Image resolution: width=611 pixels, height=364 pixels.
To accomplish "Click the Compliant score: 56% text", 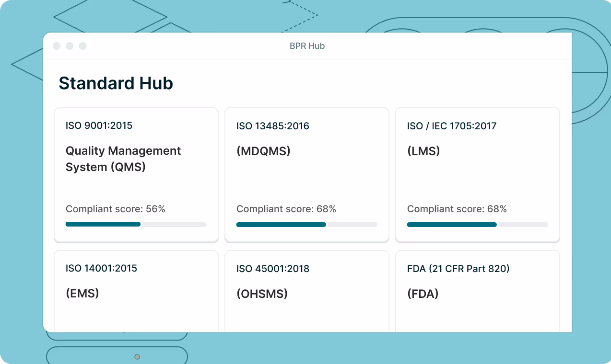I will tap(116, 209).
